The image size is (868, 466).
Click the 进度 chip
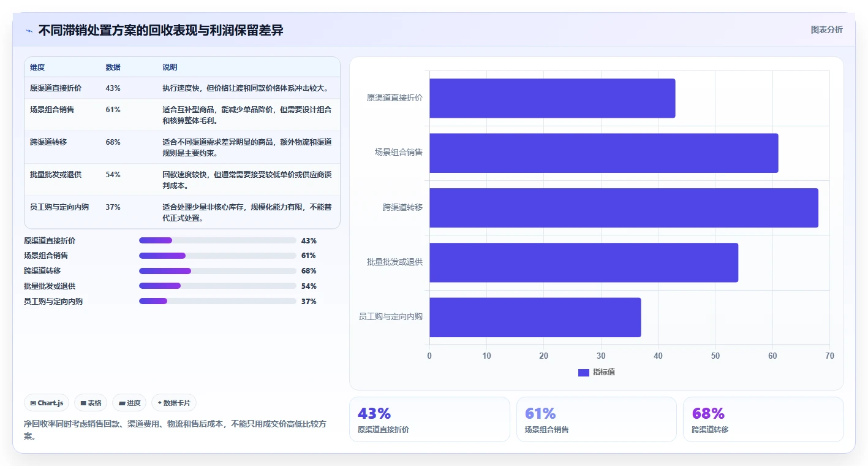click(x=129, y=403)
